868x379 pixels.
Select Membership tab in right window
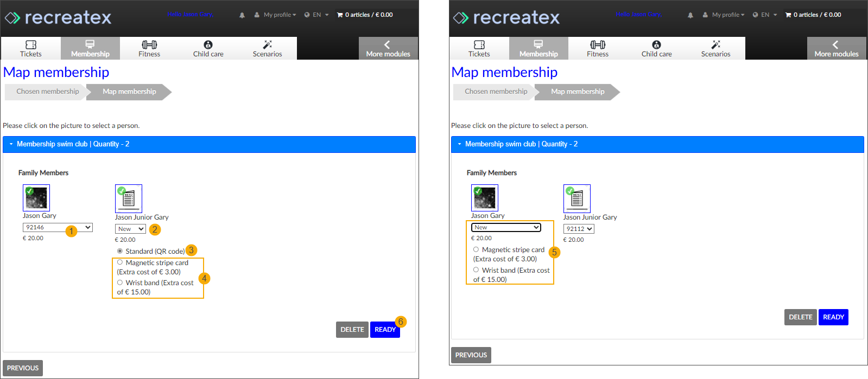(538, 48)
